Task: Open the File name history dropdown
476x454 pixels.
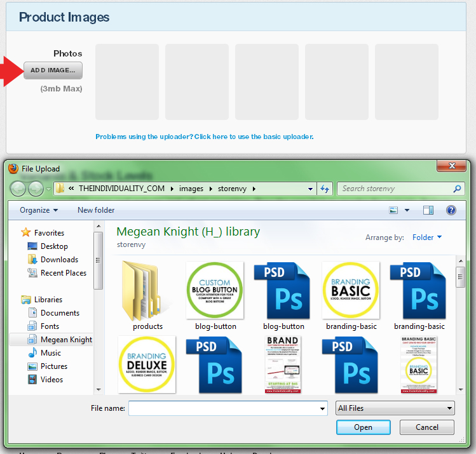Action: [322, 409]
